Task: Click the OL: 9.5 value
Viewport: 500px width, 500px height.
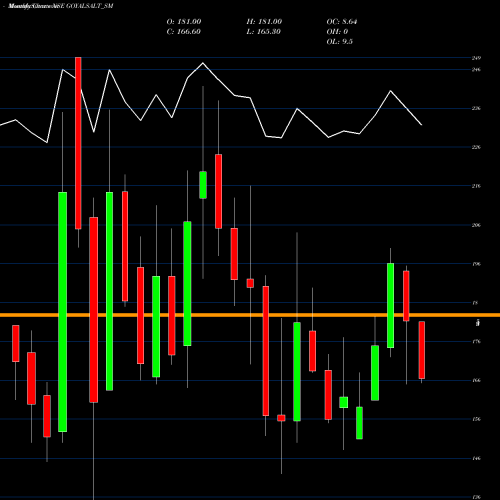Action: [x=340, y=42]
